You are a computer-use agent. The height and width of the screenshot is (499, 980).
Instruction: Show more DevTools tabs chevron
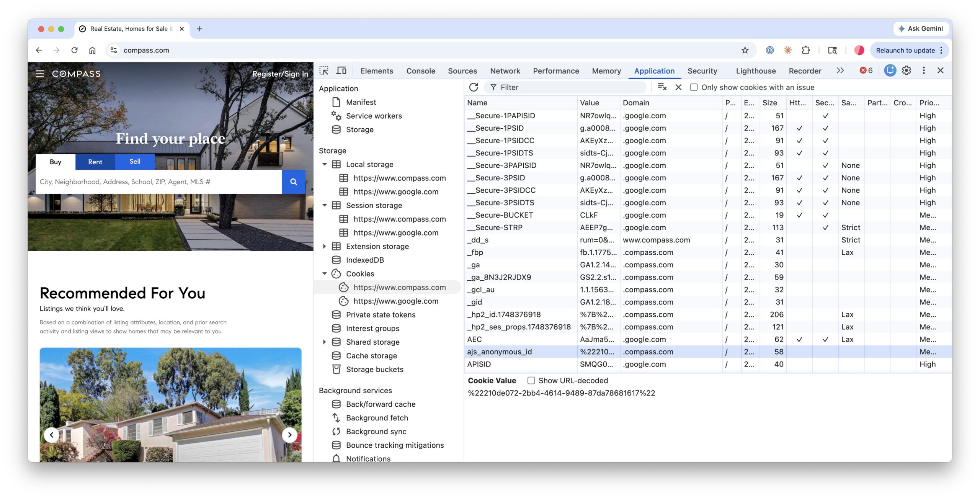pos(840,70)
